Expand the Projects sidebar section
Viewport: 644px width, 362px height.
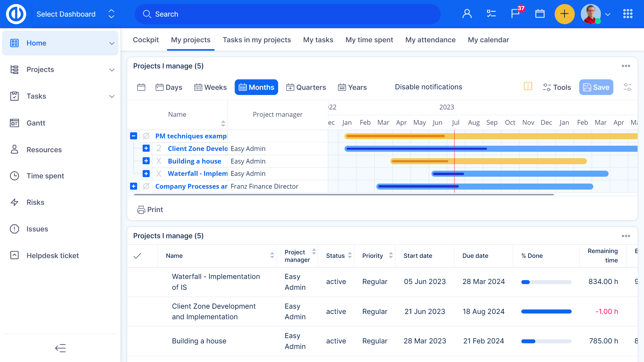point(112,70)
